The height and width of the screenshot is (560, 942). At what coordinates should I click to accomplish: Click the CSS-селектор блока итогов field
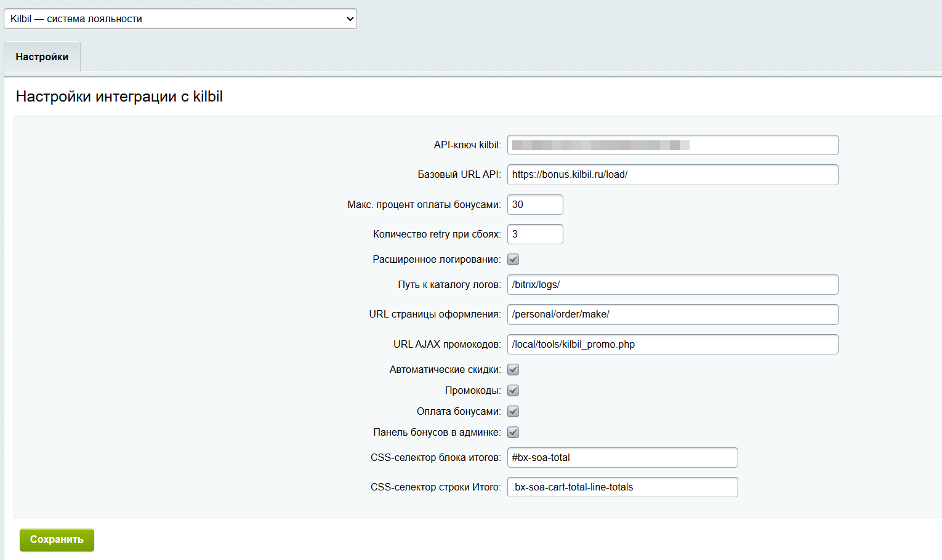[622, 458]
